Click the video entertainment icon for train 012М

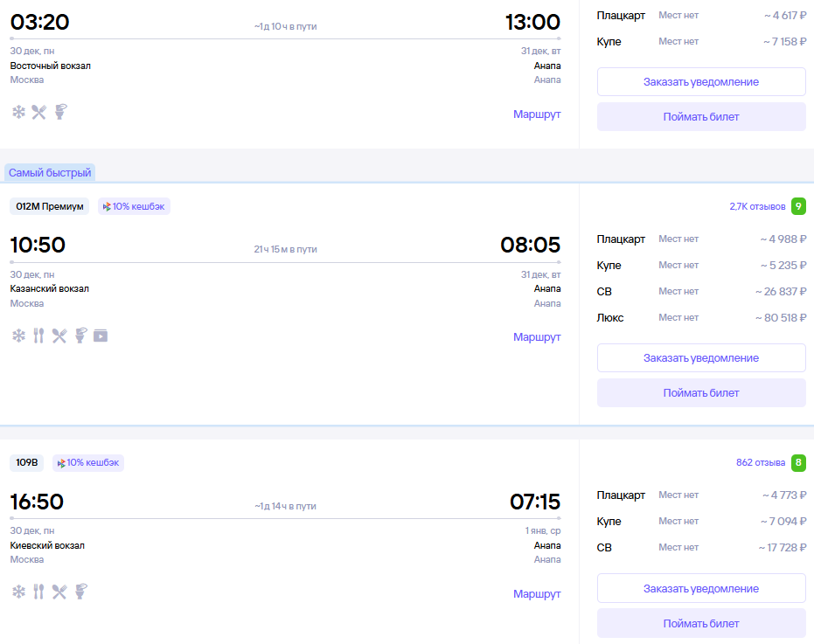pos(101,336)
